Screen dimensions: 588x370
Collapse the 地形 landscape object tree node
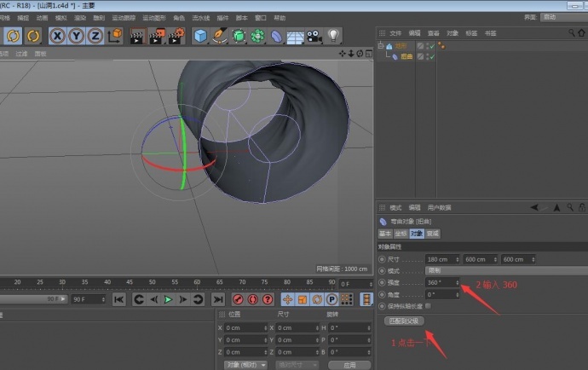[x=381, y=45]
